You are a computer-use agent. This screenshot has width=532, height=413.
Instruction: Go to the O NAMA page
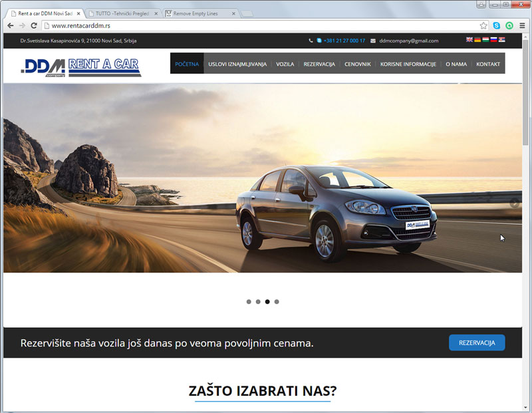(456, 64)
